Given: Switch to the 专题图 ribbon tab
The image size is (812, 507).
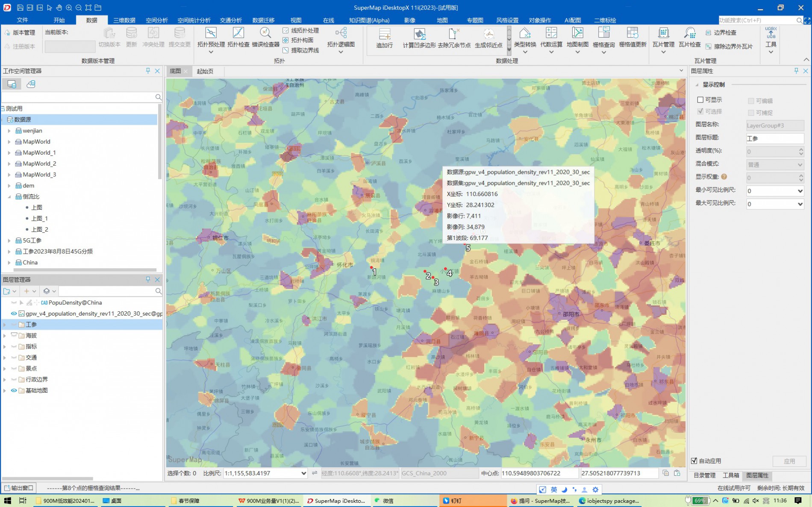Looking at the screenshot, I should (475, 20).
